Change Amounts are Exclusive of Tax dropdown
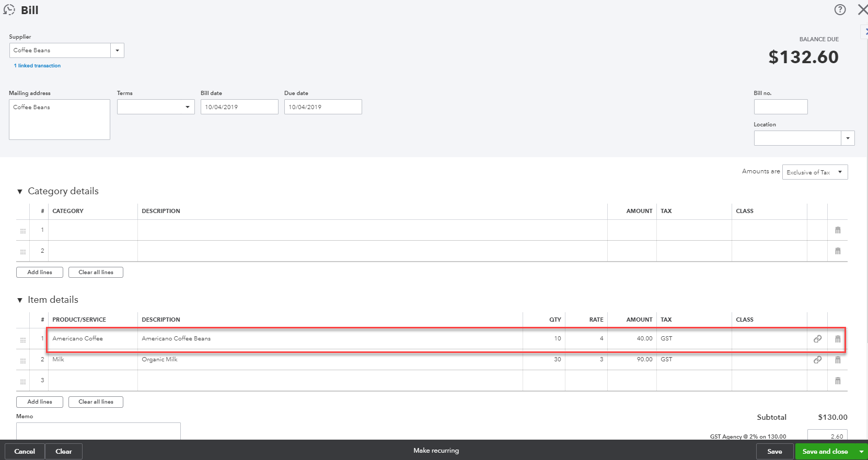 coord(815,172)
